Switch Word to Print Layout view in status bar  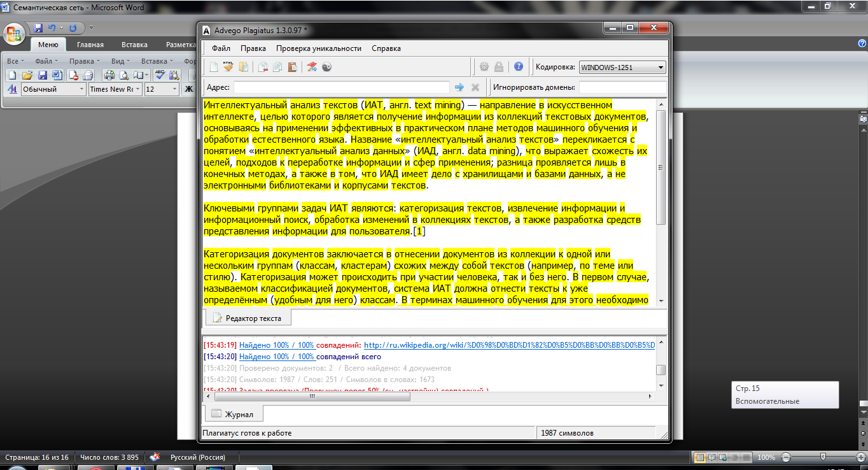(x=700, y=457)
